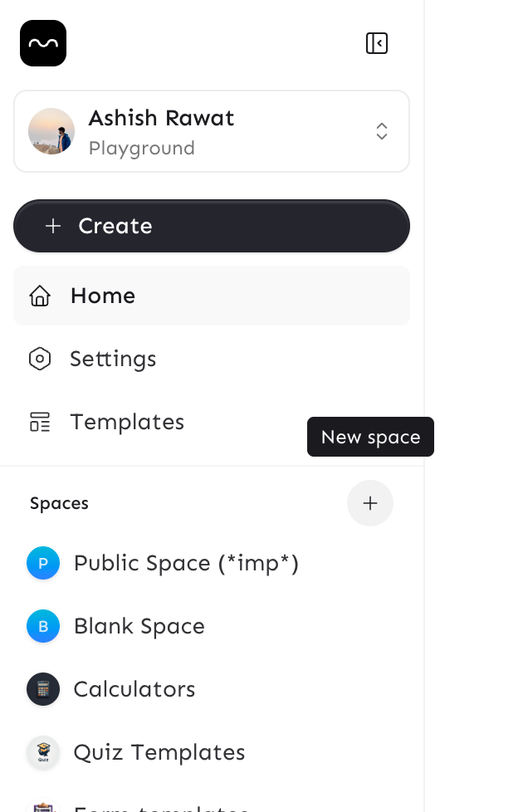Click the Calculators space icon
The image size is (528, 812).
pyautogui.click(x=43, y=689)
